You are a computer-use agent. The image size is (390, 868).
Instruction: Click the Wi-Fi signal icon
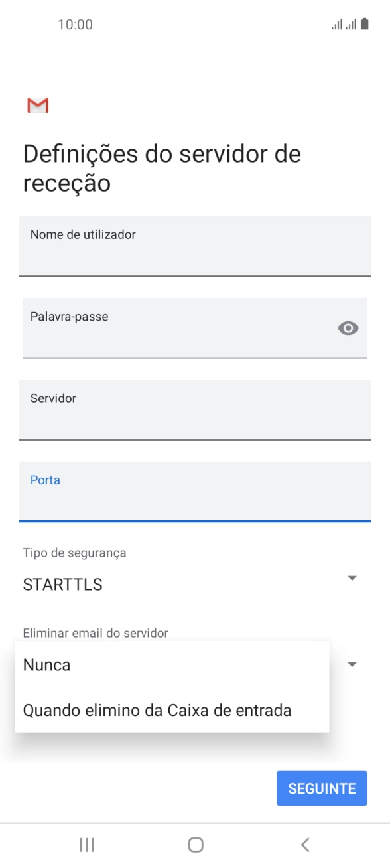[x=351, y=24]
